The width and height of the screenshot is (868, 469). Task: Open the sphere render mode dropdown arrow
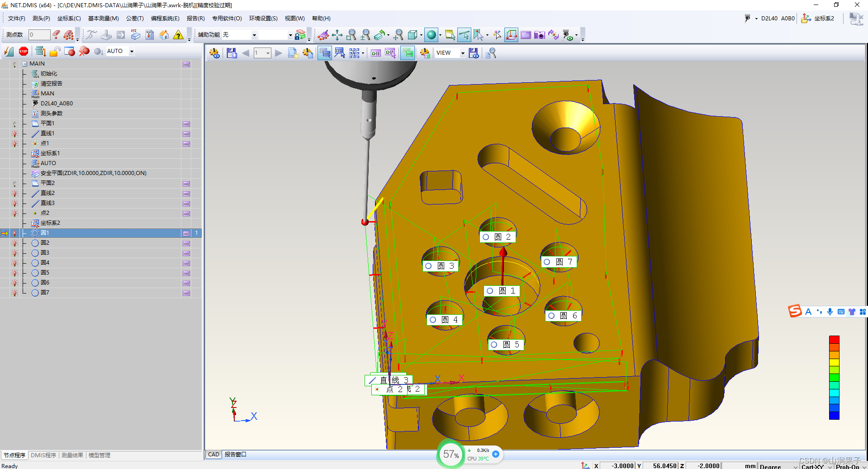coord(440,35)
